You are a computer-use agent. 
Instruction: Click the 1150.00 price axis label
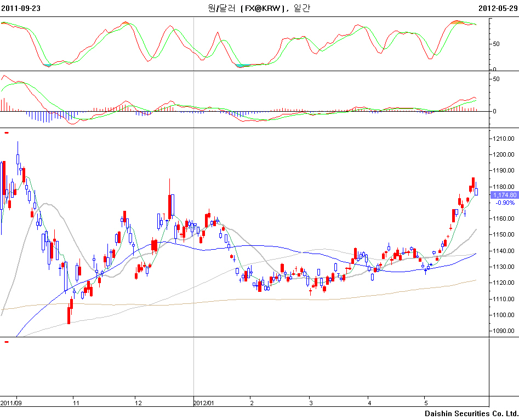[x=504, y=235]
